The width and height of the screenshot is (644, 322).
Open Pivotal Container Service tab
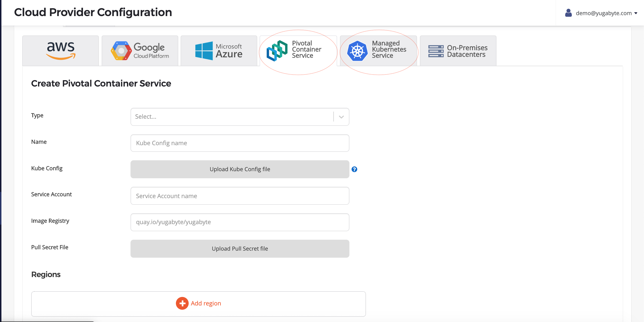[298, 51]
